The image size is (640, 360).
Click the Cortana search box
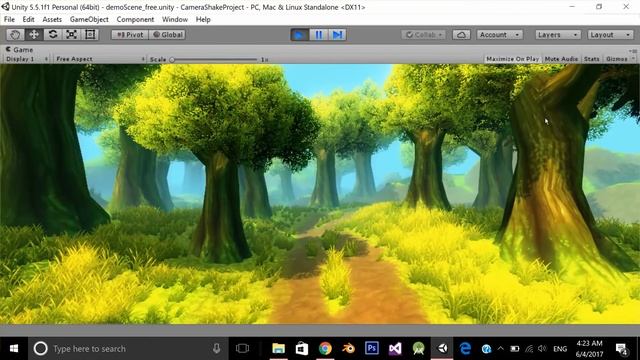[128, 349]
